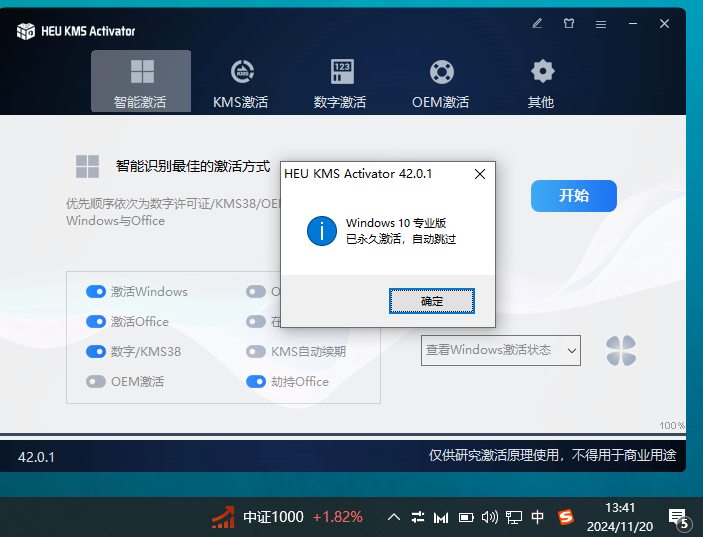This screenshot has width=703, height=537.
Task: Toggle the first switch beside 激活Windows row
Action: (x=256, y=292)
